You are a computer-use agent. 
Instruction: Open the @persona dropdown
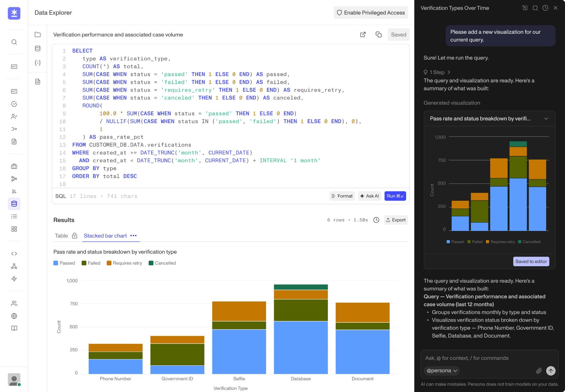click(x=442, y=371)
